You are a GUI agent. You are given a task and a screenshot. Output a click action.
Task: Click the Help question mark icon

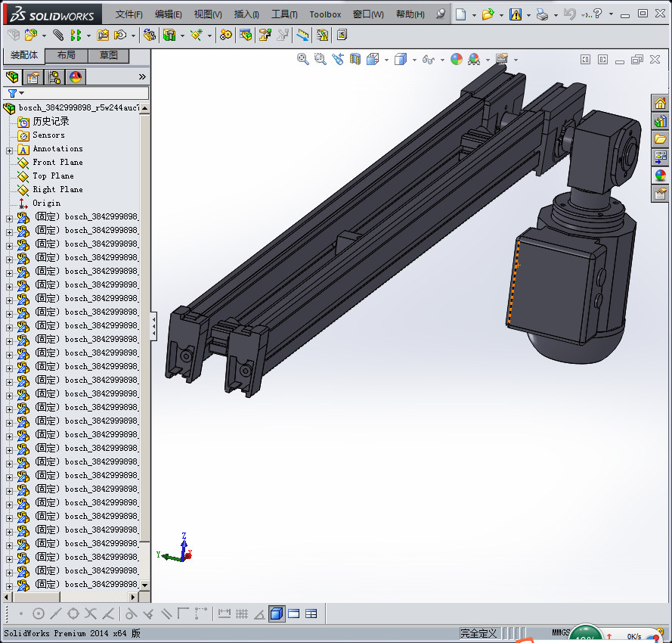click(597, 14)
